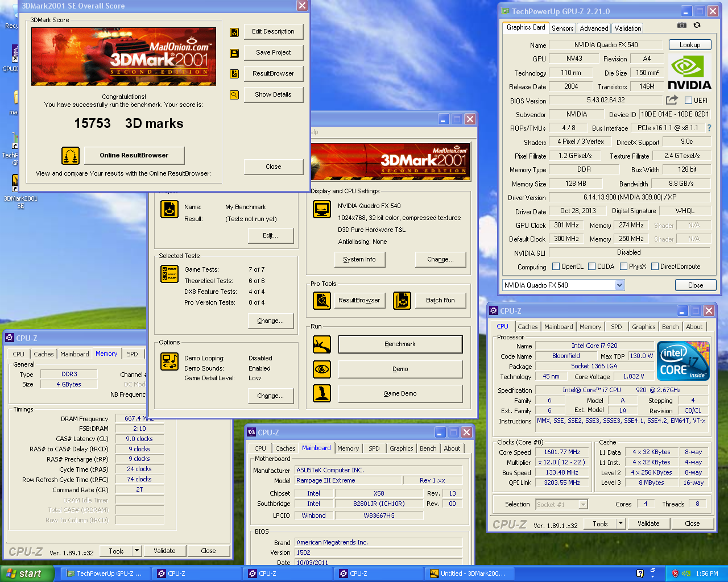
Task: Click the GPU-Z Name field NVIDIA Quadro FX 540
Action: [x=606, y=45]
